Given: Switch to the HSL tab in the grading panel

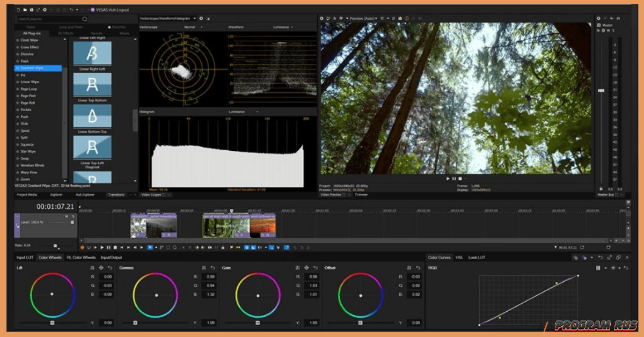Looking at the screenshot, I should click(x=459, y=258).
